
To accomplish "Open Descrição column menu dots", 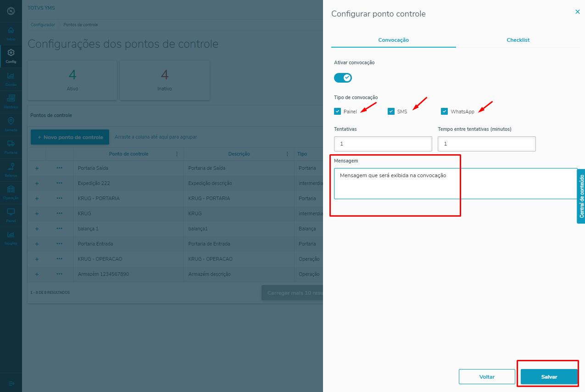I will point(287,154).
